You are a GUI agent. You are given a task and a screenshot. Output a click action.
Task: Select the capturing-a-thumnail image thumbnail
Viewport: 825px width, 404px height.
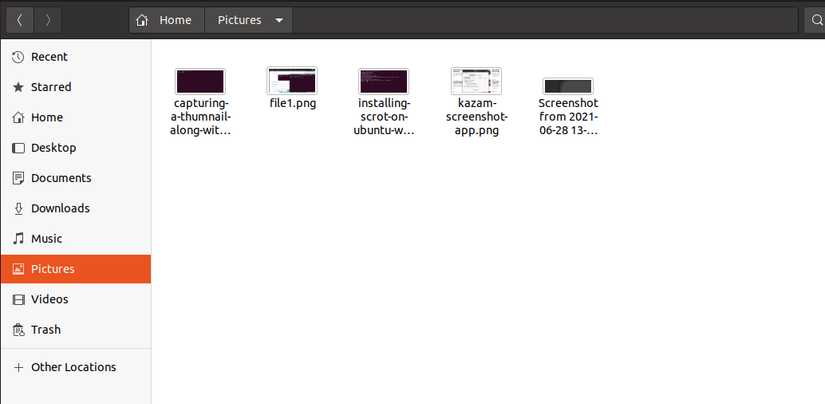(x=200, y=82)
